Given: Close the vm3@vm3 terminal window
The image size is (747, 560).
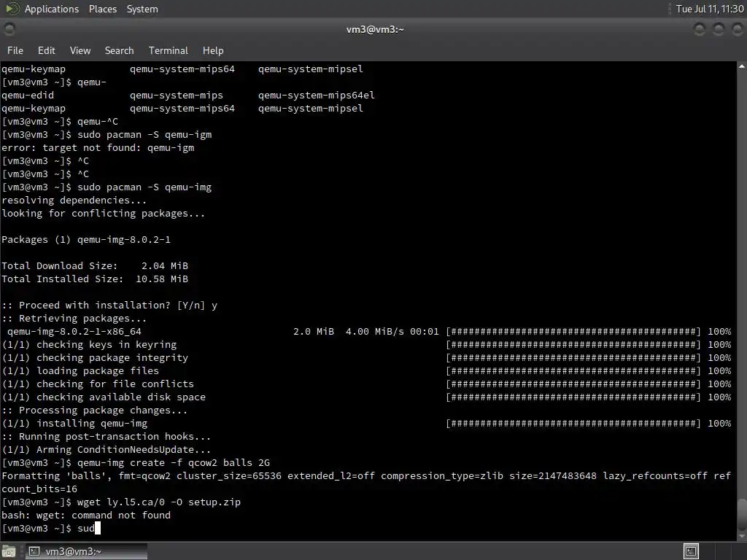Looking at the screenshot, I should 737,29.
